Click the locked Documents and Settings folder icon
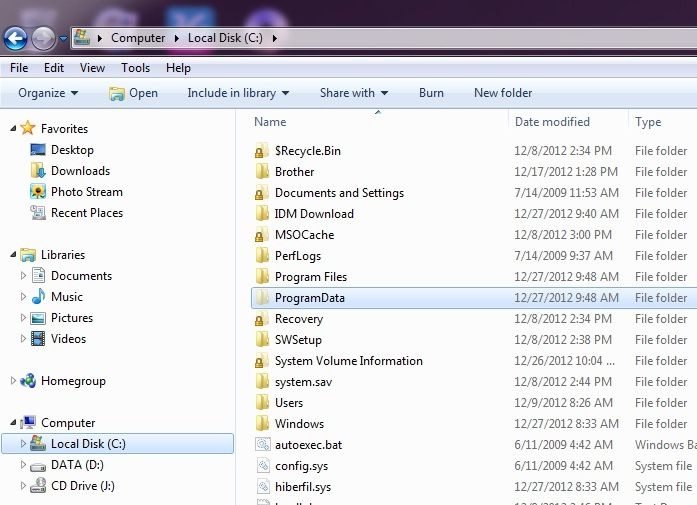The width and height of the screenshot is (697, 505). pyautogui.click(x=262, y=192)
